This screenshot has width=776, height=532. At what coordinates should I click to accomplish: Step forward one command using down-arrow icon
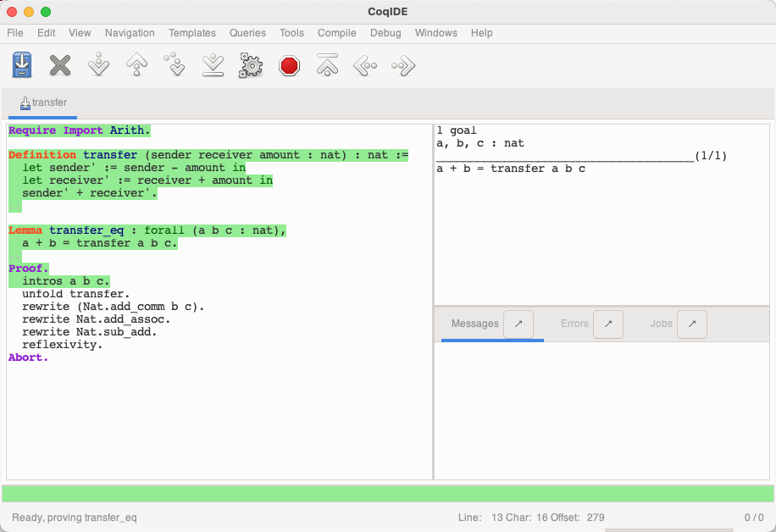pos(98,65)
